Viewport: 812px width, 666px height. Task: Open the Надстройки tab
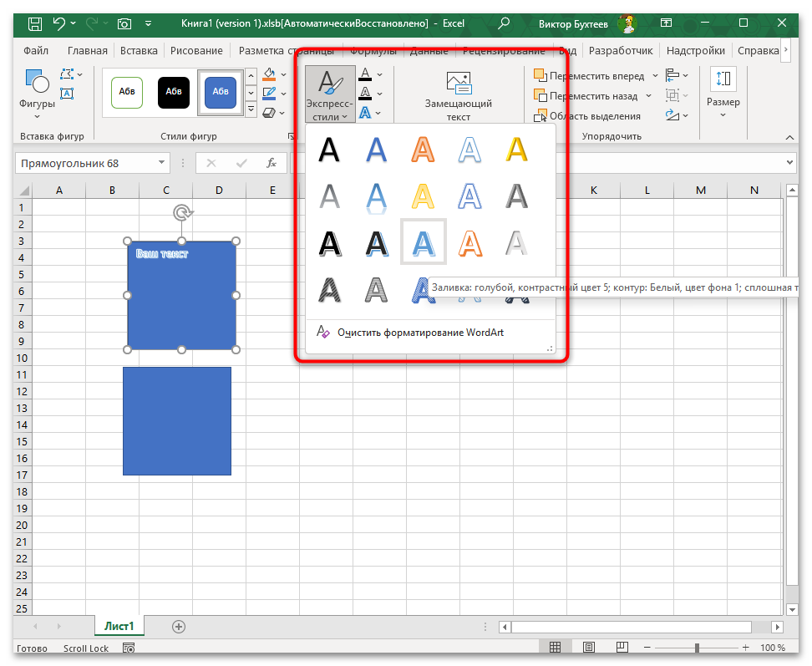[696, 51]
